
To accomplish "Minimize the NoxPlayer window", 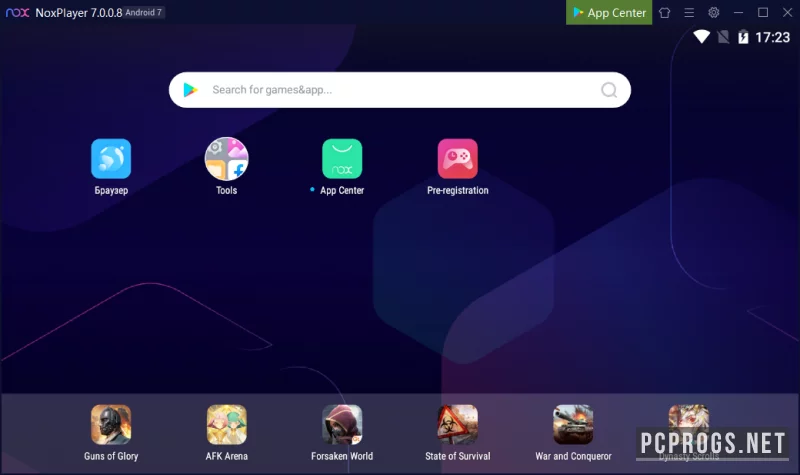I will pyautogui.click(x=738, y=12).
